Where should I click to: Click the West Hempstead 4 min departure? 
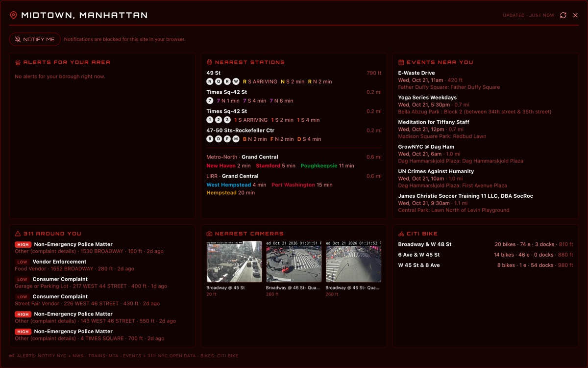236,185
